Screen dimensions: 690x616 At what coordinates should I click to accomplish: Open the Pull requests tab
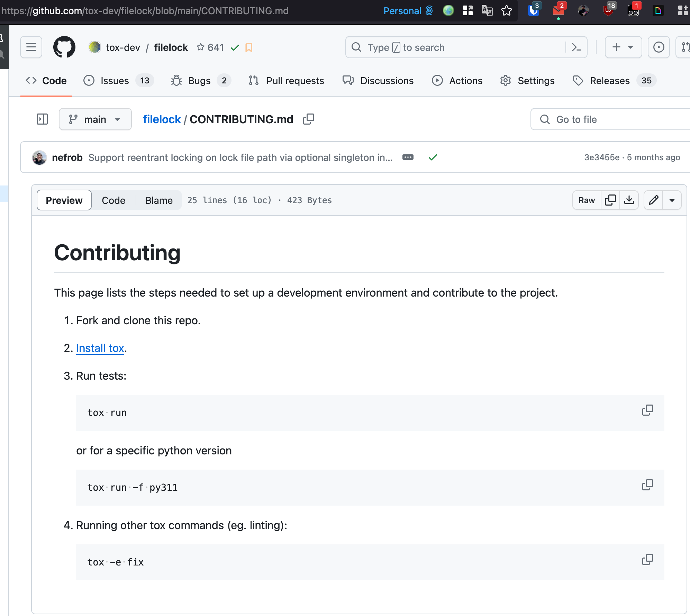click(287, 81)
